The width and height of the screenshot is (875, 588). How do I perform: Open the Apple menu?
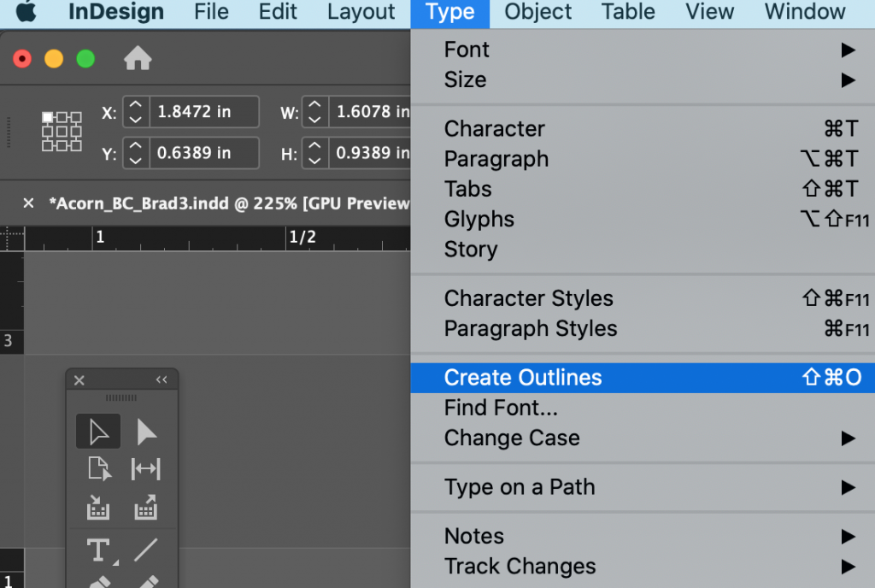26,12
